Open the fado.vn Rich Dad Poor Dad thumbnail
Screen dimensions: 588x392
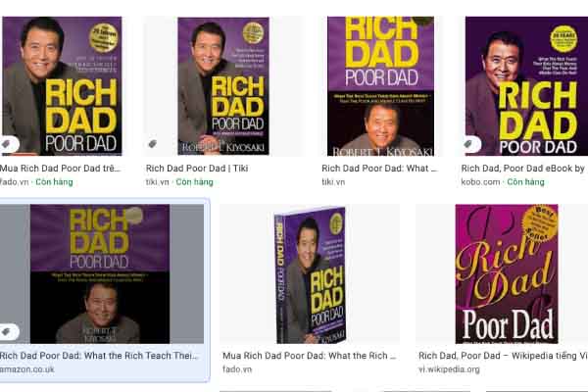point(62,86)
